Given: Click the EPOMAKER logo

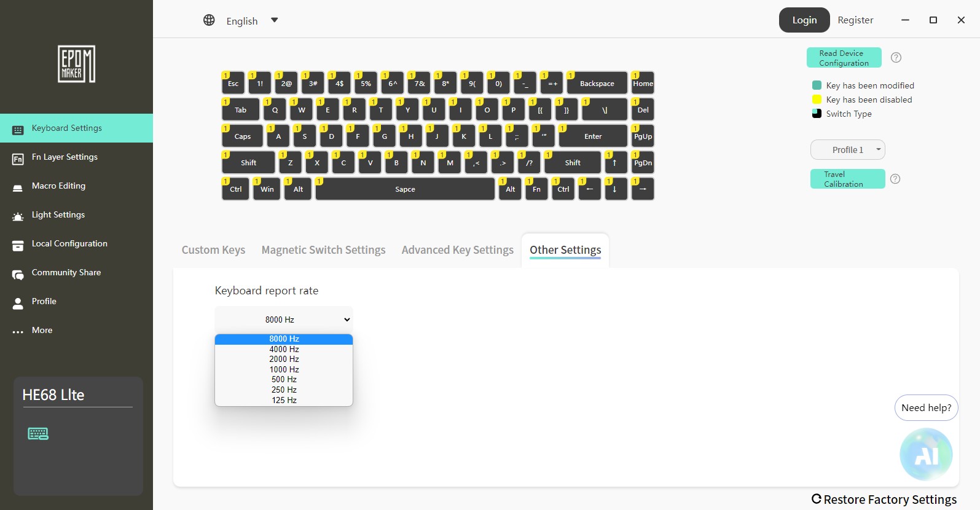Looking at the screenshot, I should (x=77, y=64).
